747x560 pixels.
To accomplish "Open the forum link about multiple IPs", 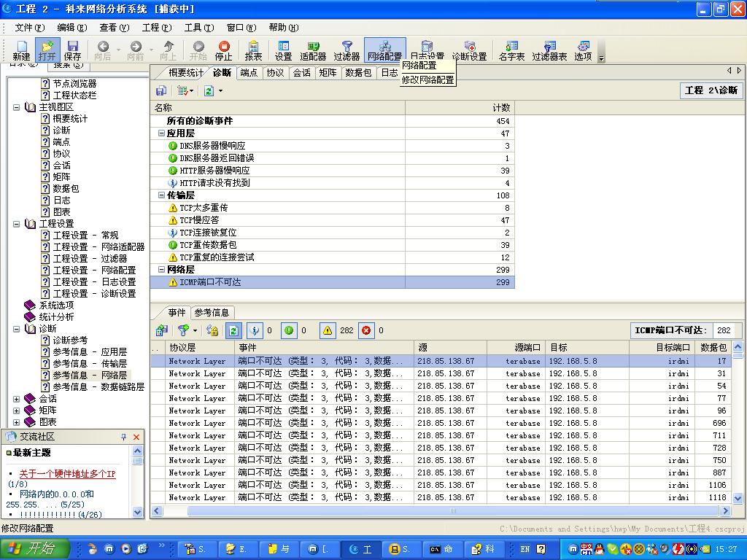I will click(67, 473).
